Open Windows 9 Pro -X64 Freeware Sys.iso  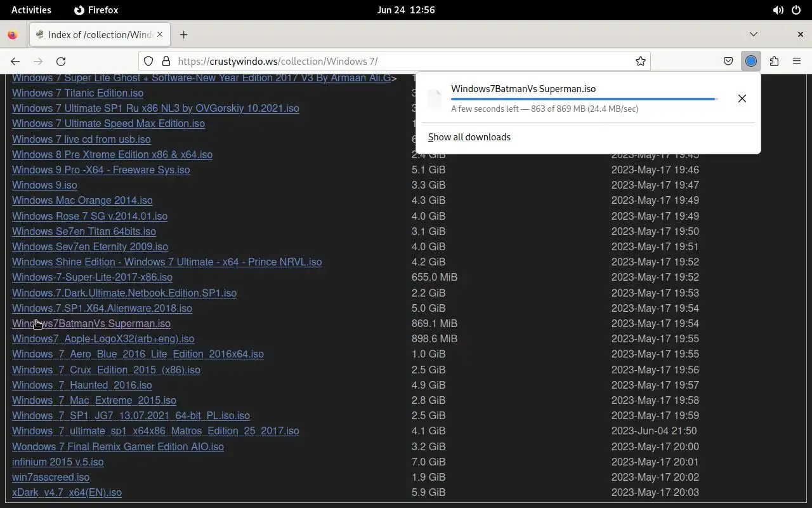(101, 170)
